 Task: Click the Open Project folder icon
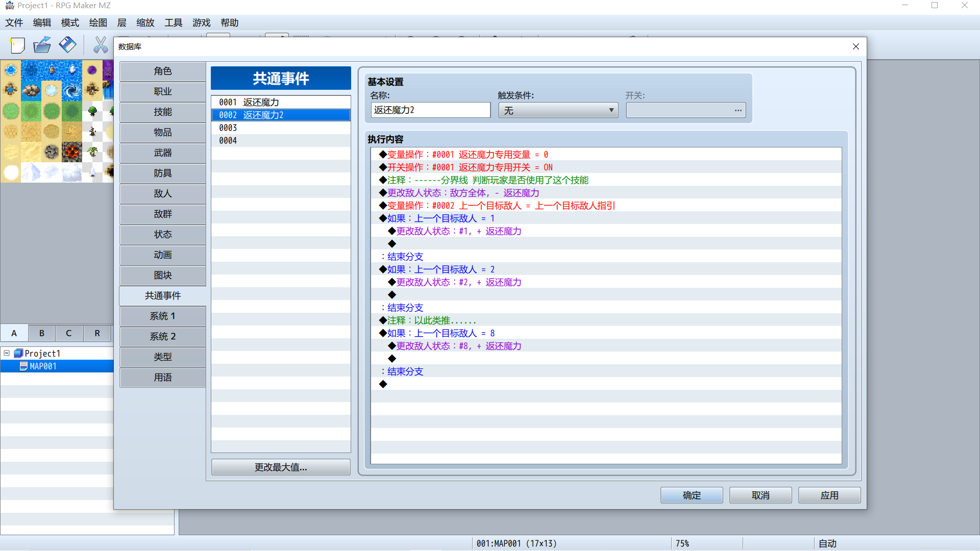click(x=42, y=45)
